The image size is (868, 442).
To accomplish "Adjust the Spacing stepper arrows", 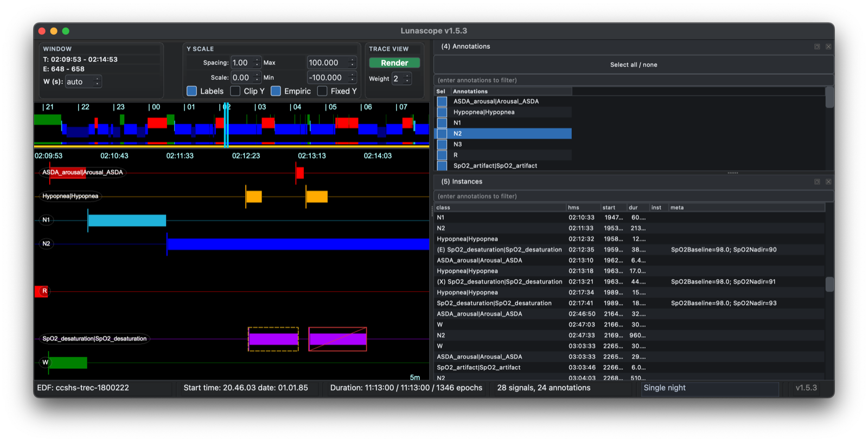I will coord(257,63).
